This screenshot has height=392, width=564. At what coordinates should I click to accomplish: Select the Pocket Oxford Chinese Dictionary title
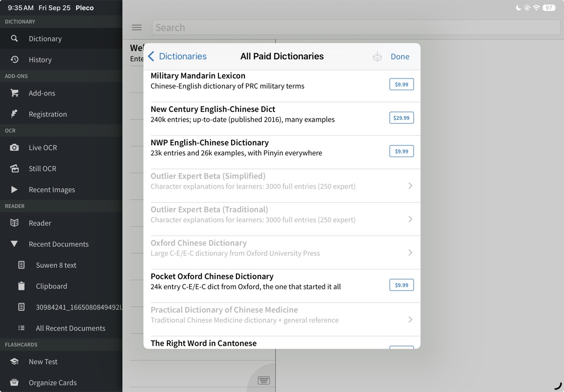[x=212, y=276]
